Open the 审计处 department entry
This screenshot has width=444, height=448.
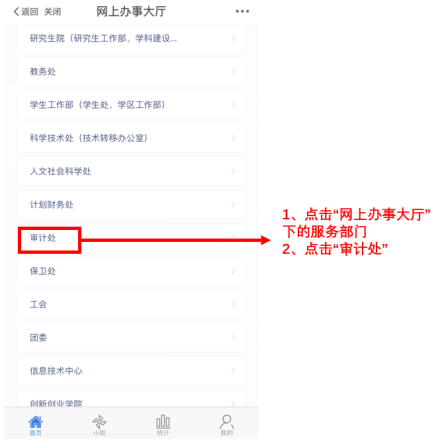coord(131,238)
